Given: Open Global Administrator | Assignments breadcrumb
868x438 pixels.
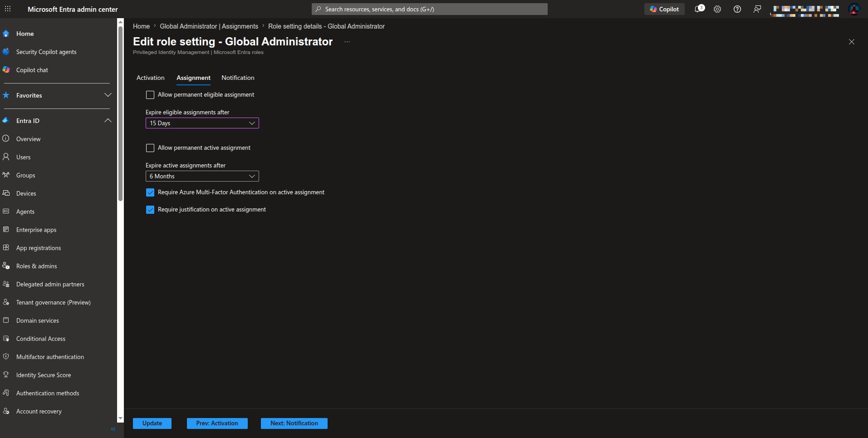Looking at the screenshot, I should tap(209, 26).
